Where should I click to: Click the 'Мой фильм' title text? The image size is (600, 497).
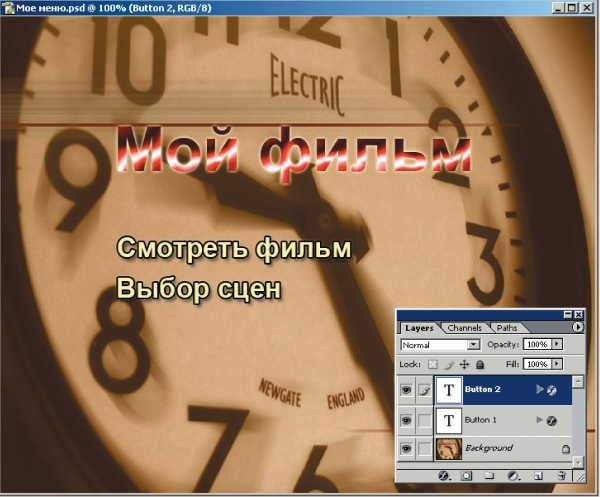click(293, 153)
